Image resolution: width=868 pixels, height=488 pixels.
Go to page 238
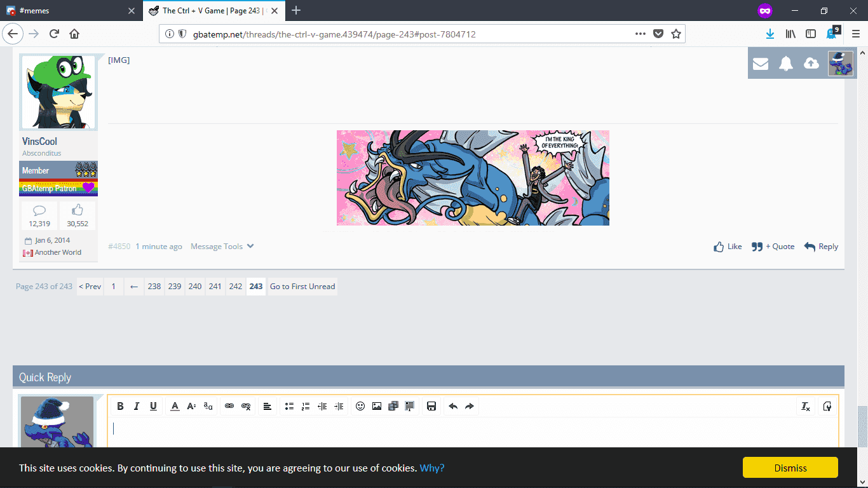pos(154,287)
